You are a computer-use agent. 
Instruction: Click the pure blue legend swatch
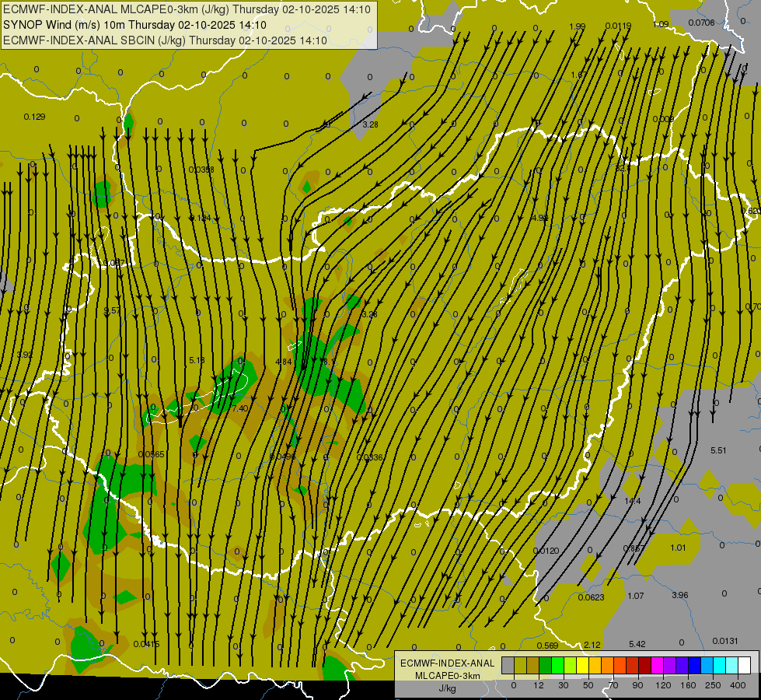tap(694, 665)
